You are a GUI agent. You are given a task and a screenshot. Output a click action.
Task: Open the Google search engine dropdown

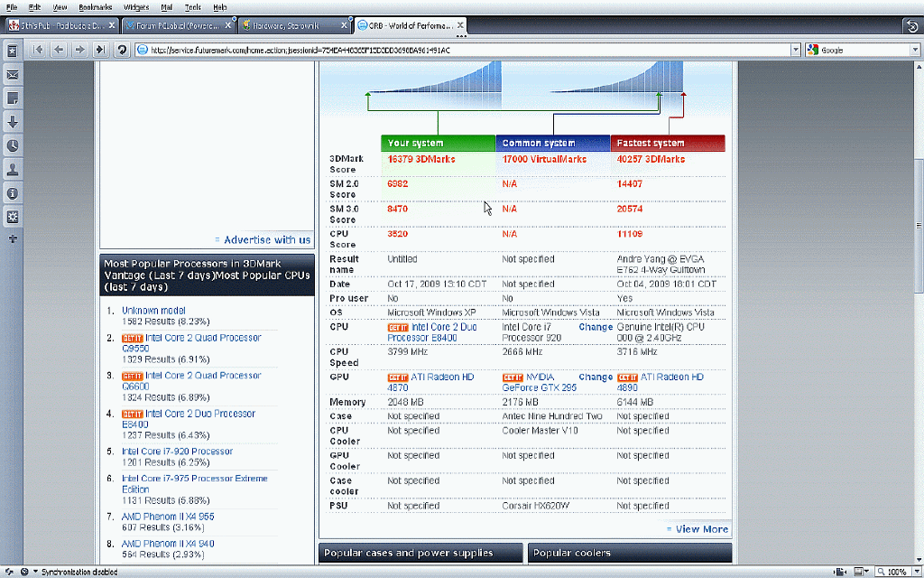coord(915,51)
